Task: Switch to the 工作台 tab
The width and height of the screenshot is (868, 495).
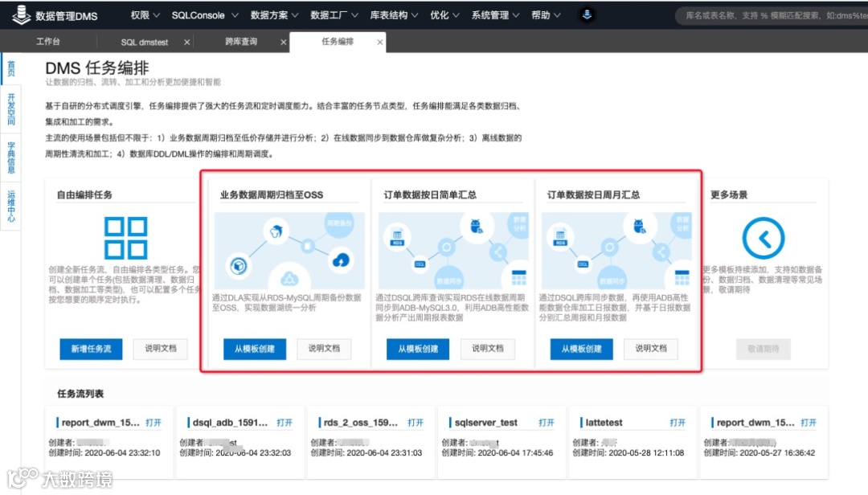Action: coord(48,42)
